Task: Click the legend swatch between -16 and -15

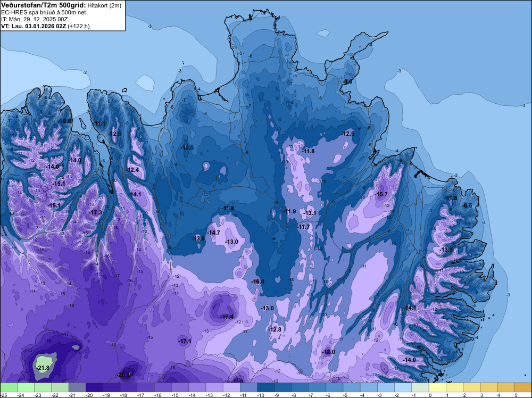Action: click(163, 387)
